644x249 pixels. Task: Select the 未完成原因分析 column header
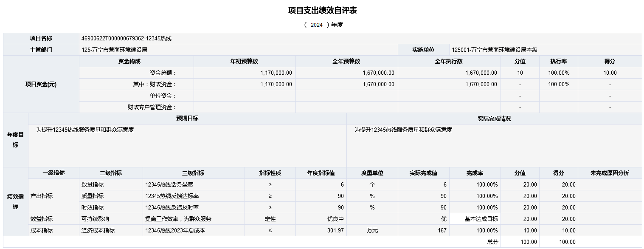610,173
